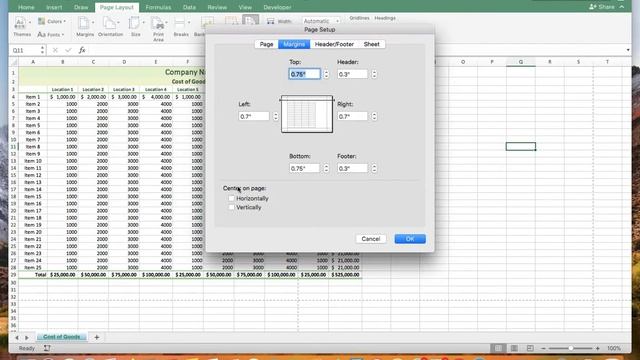This screenshot has width=640, height=360.
Task: Click the Bottom margin input field
Action: (304, 168)
